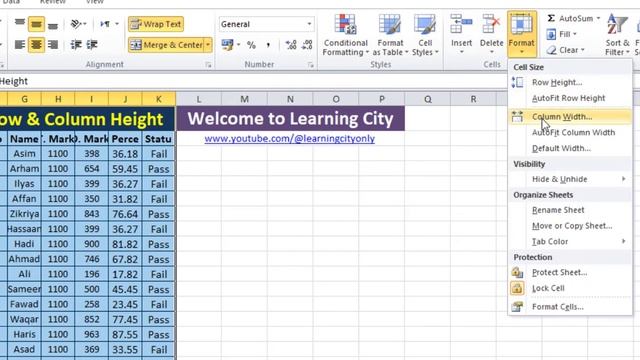Expand Hide & Unhide submenu
The image size is (640, 360).
(x=570, y=179)
